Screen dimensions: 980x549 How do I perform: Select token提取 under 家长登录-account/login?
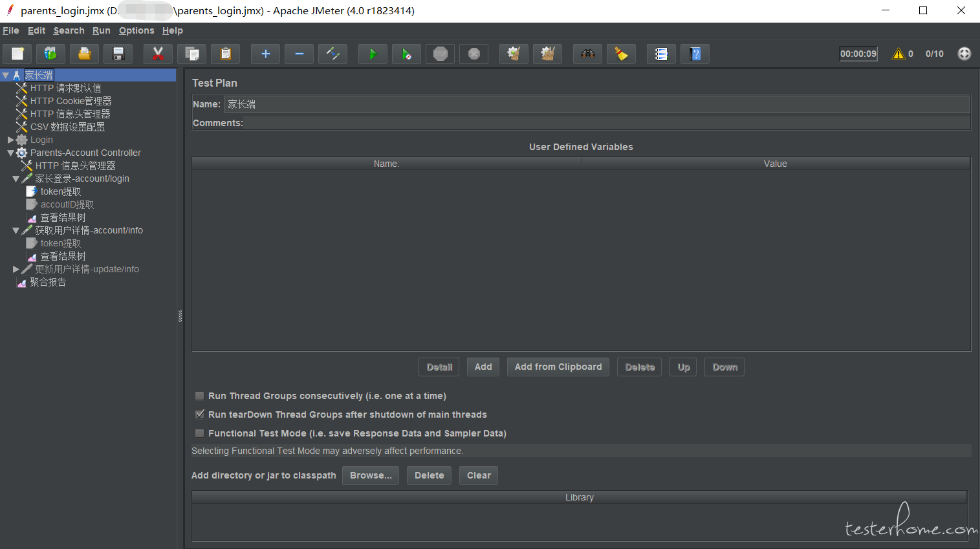(61, 191)
